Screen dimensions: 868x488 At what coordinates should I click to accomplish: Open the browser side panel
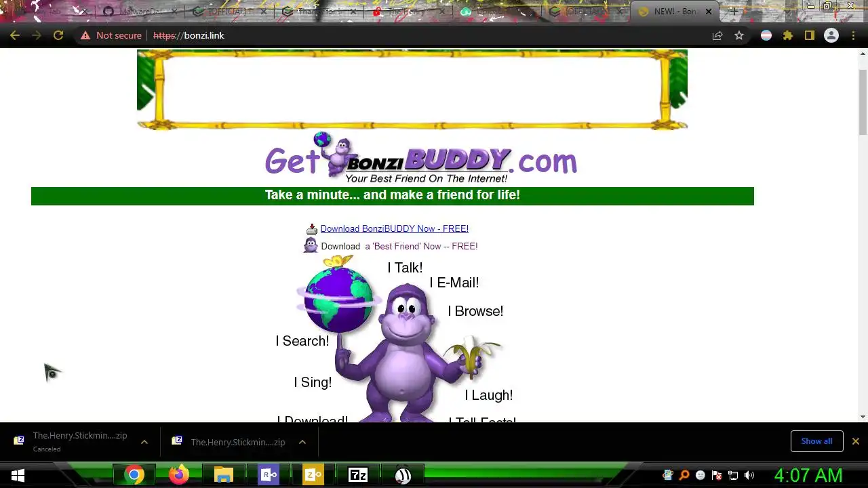810,35
